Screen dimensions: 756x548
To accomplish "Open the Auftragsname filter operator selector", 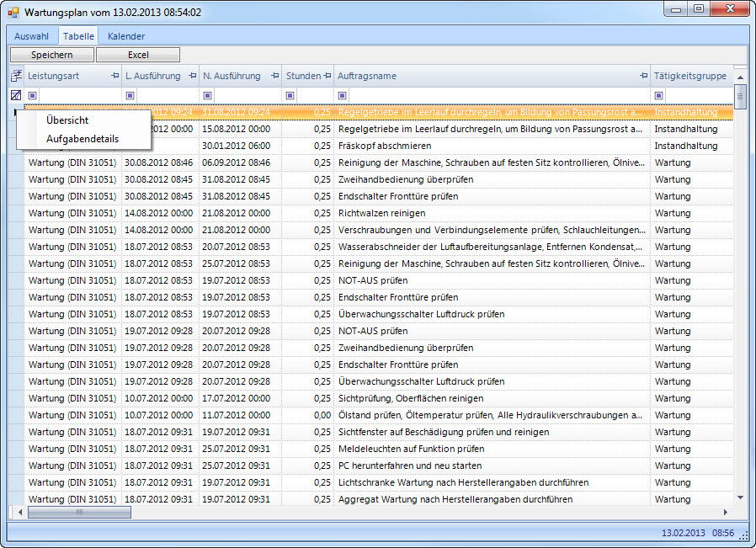I will 343,95.
